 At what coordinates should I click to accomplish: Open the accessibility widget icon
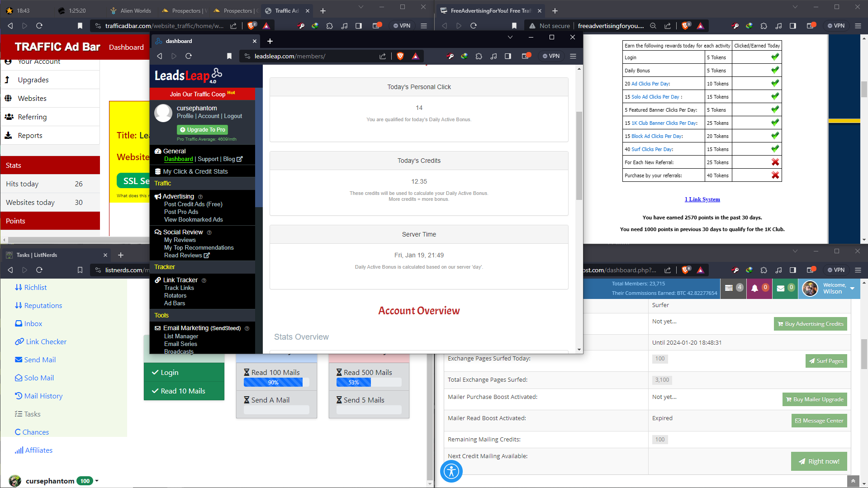pos(451,471)
